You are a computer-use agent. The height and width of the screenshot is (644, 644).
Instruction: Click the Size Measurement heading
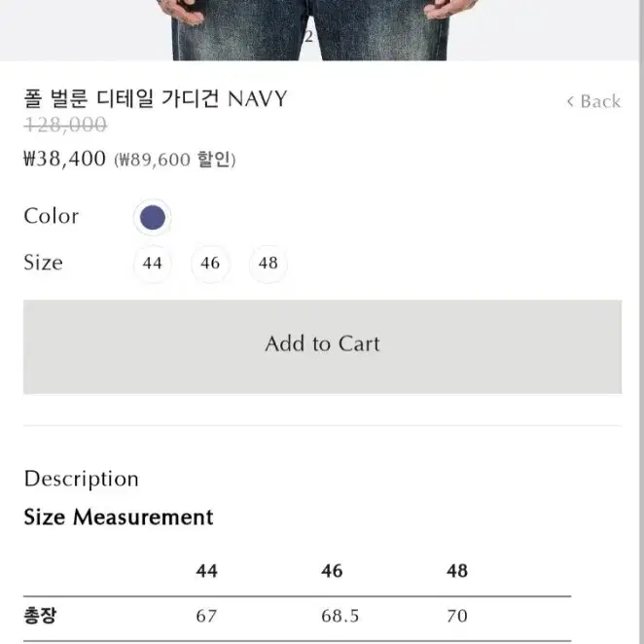click(x=119, y=517)
